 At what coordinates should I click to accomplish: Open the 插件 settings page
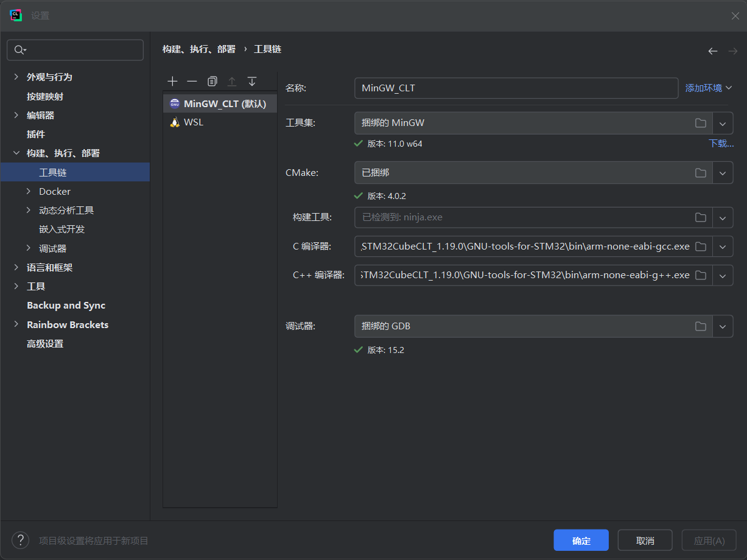coord(36,135)
